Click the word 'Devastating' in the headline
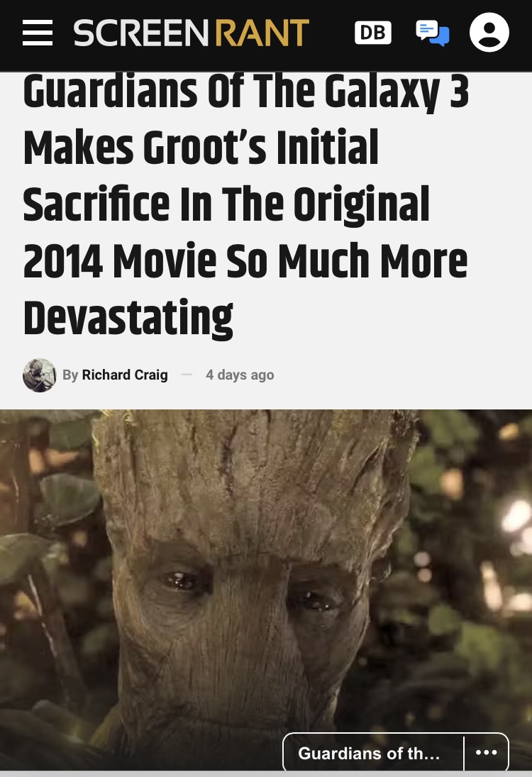The image size is (532, 777). tap(128, 317)
